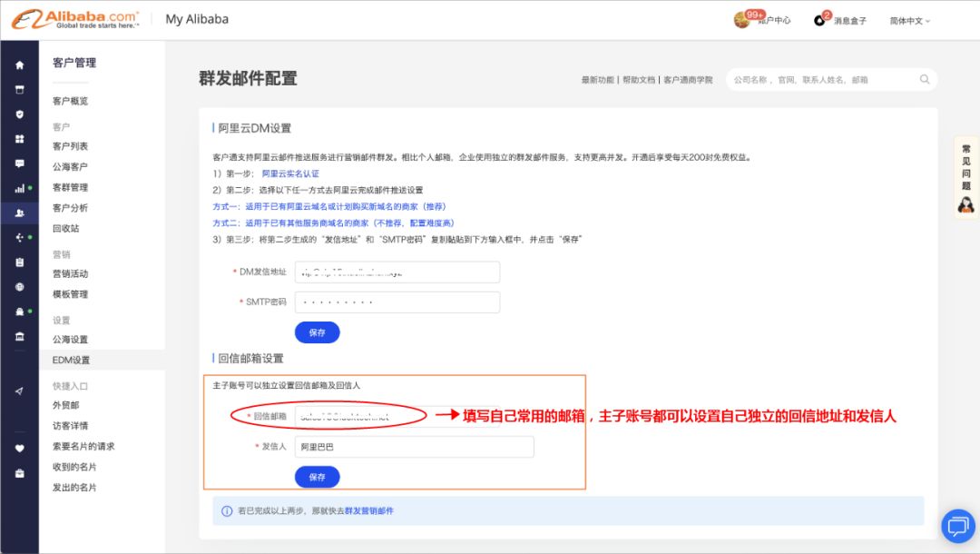
Task: Select the paper plane icon at sidebar bottom
Action: pos(17,391)
